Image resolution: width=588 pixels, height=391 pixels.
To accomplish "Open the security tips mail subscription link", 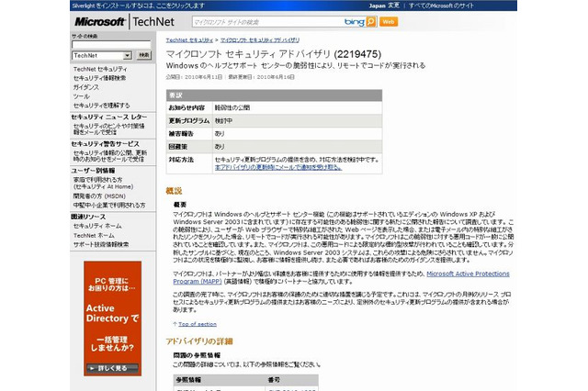I will (108, 128).
